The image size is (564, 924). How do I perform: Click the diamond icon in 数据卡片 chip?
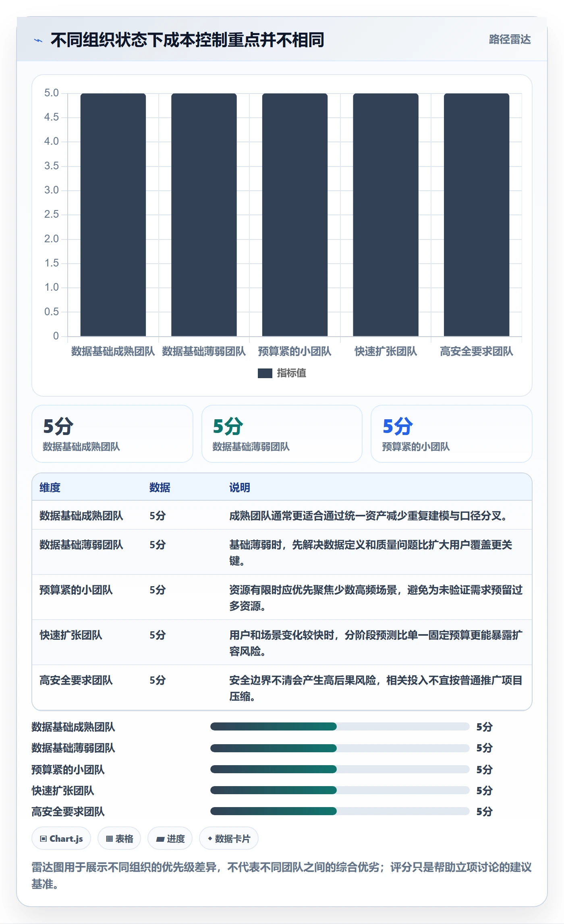[x=210, y=839]
